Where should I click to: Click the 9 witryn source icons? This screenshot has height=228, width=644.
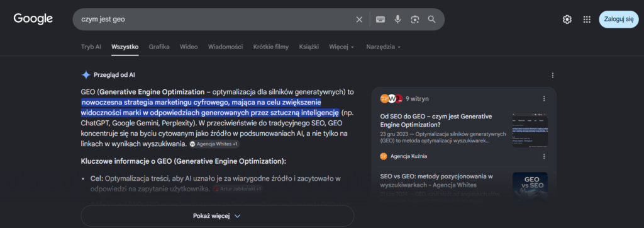[x=391, y=99]
